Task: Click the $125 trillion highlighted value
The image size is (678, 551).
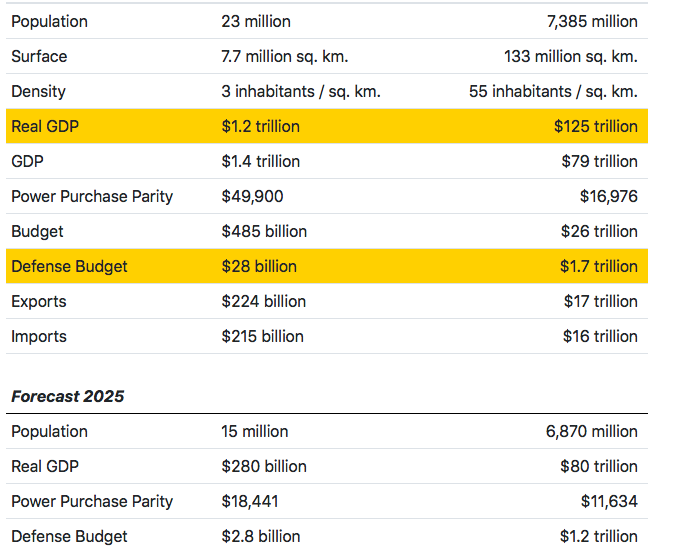Action: click(x=595, y=126)
